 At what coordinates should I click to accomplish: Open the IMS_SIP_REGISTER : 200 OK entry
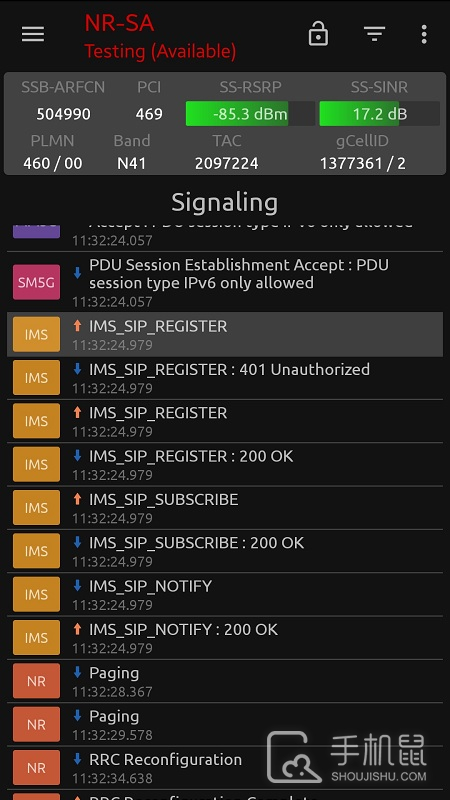[225, 465]
